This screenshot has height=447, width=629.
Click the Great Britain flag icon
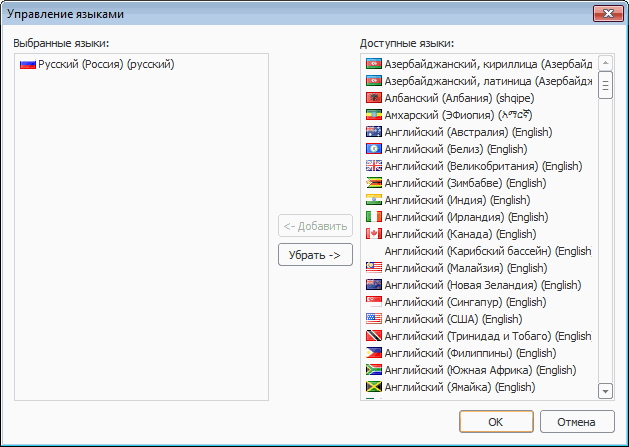pos(374,166)
